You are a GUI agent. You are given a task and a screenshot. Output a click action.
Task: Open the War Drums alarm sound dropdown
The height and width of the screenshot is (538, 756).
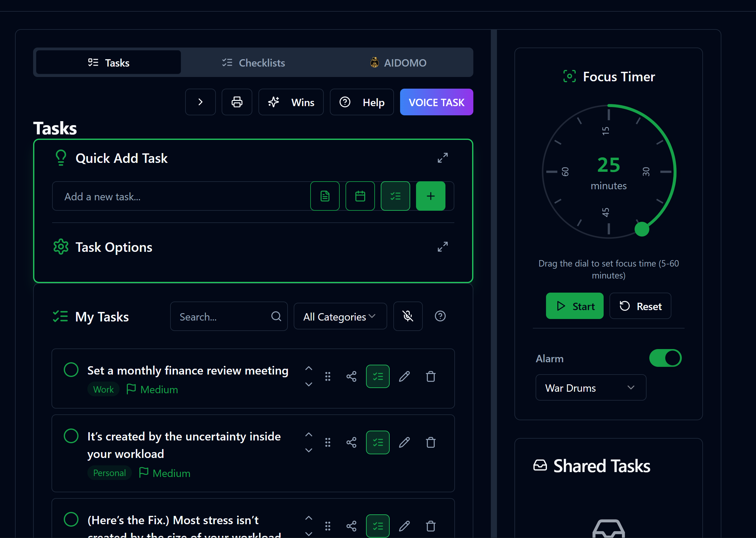click(x=590, y=387)
